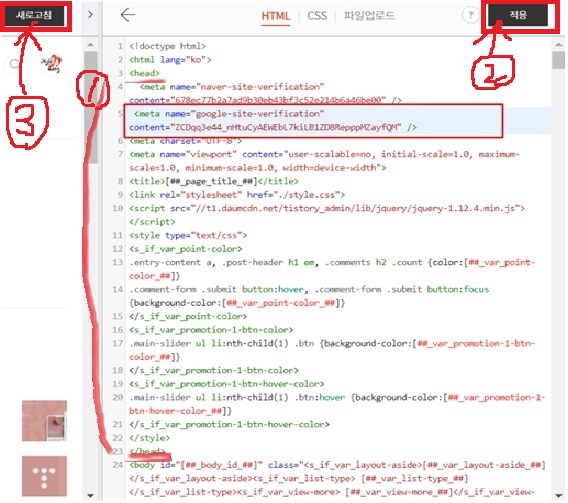Open the help question mark icon
This screenshot has height=503, width=568.
[x=470, y=15]
